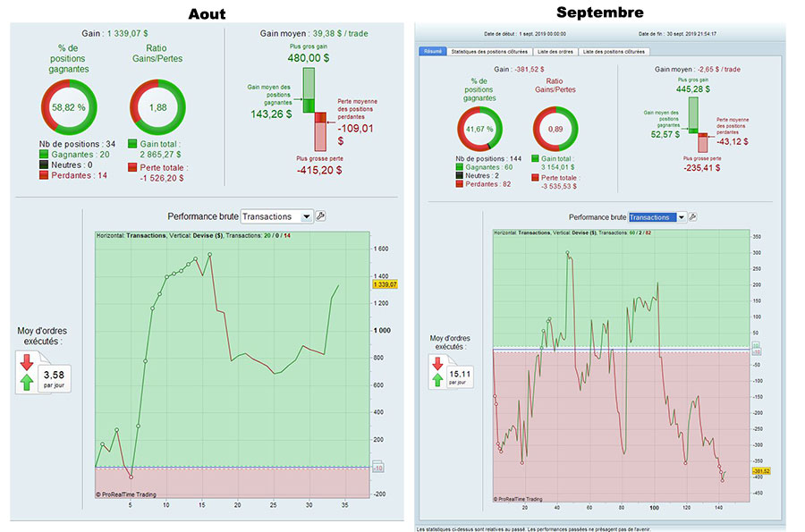Click the -3 535,53 $ perte totale value
805x532 pixels.
point(558,186)
